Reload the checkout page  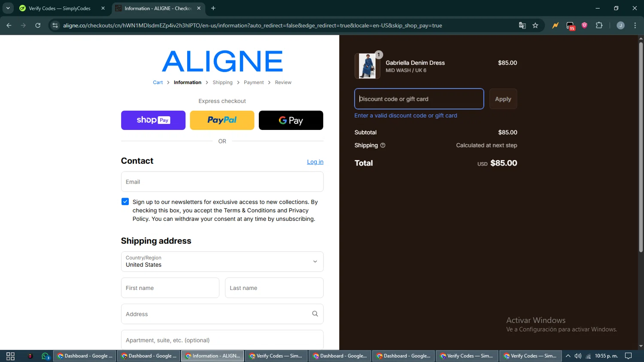38,25
